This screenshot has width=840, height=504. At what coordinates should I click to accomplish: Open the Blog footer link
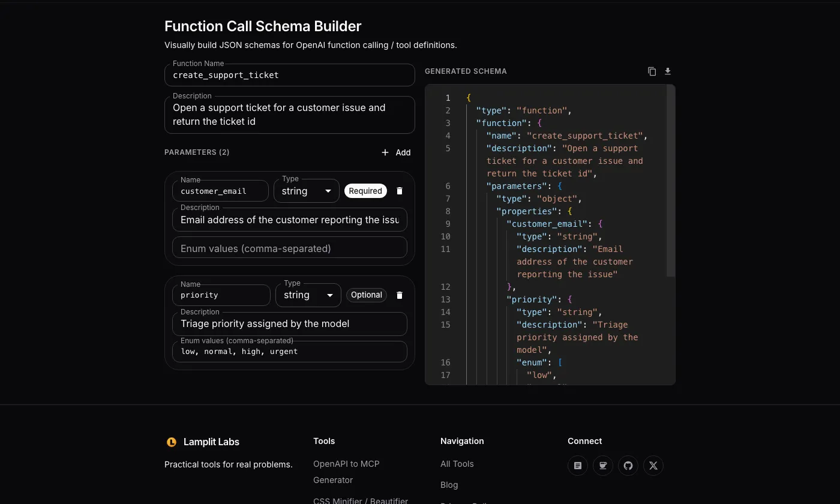(449, 485)
